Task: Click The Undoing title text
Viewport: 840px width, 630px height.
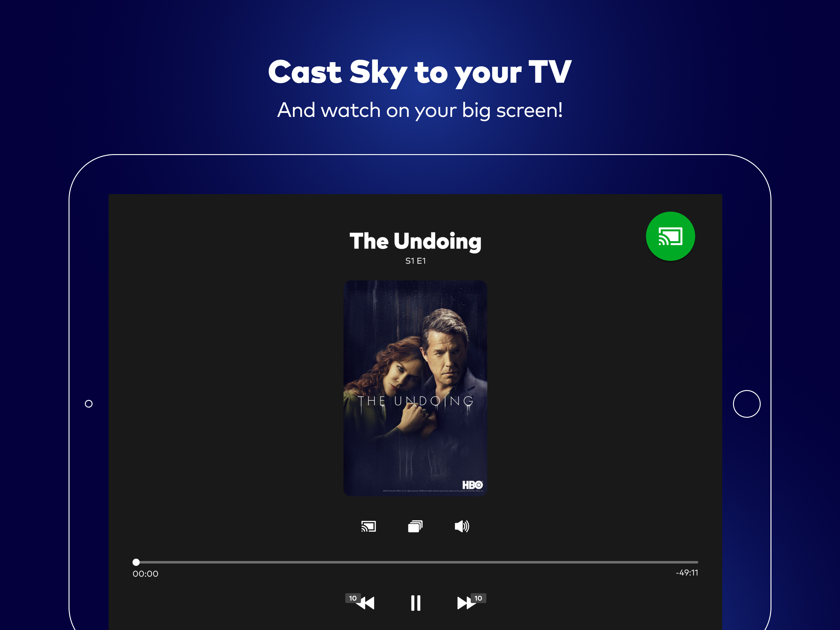Action: tap(415, 242)
